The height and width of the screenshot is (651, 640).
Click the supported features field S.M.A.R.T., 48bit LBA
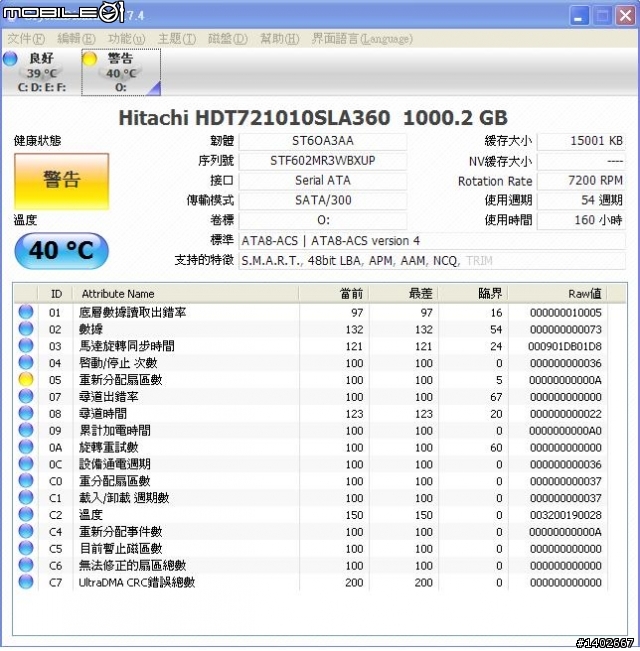click(432, 261)
